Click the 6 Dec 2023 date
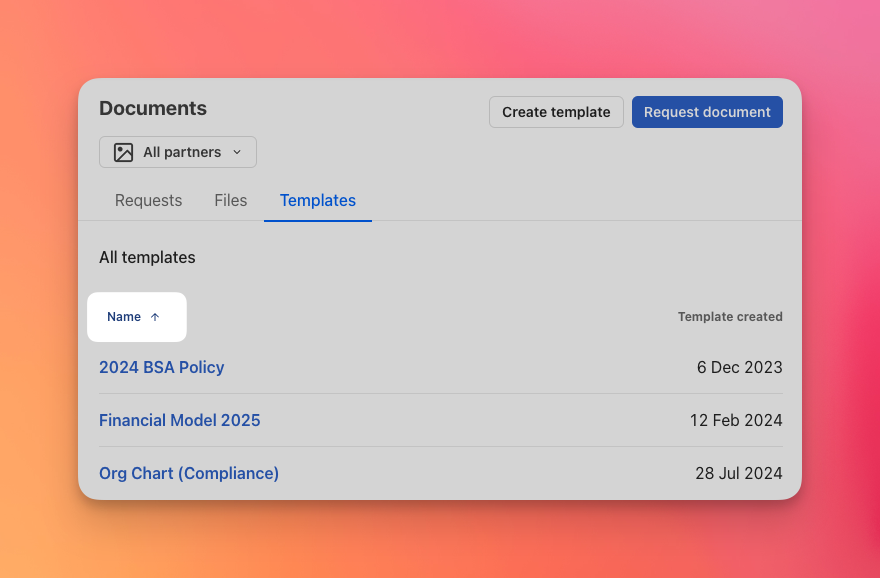880x578 pixels. pos(739,367)
